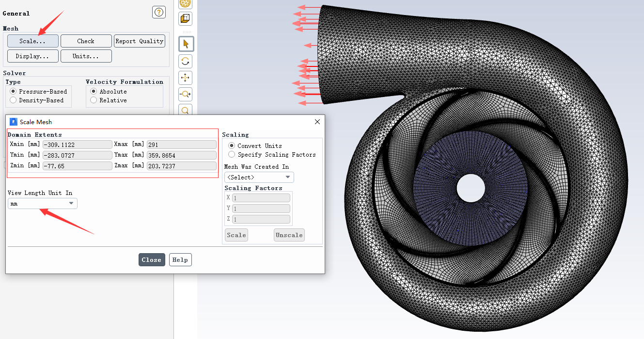Activate the rotate view tool

point(185,61)
